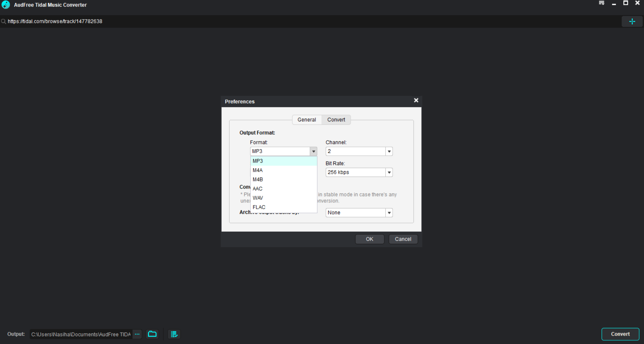Viewport: 644px width, 344px height.
Task: Close the AudFree application window
Action: point(637,3)
